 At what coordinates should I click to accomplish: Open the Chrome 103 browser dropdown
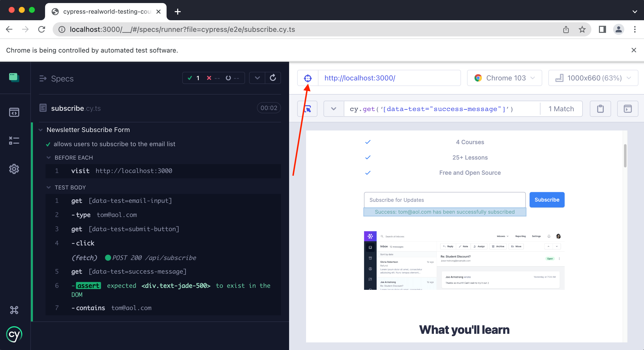click(x=504, y=78)
